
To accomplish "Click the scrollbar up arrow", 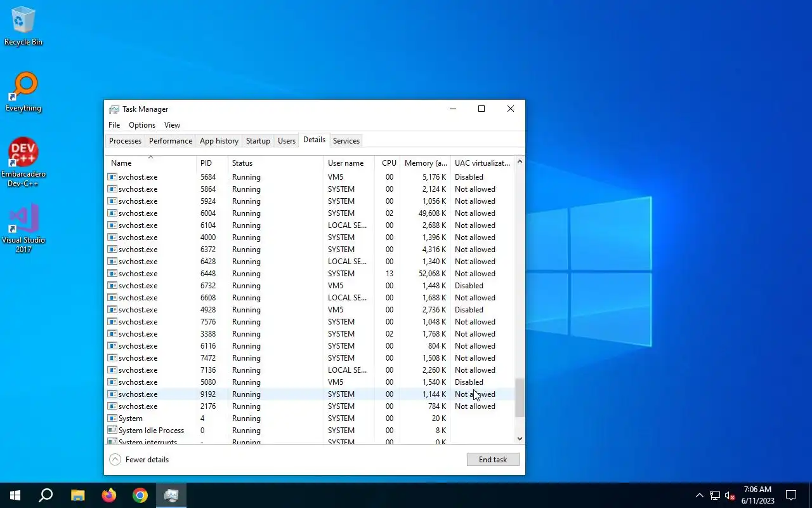I will pos(520,162).
